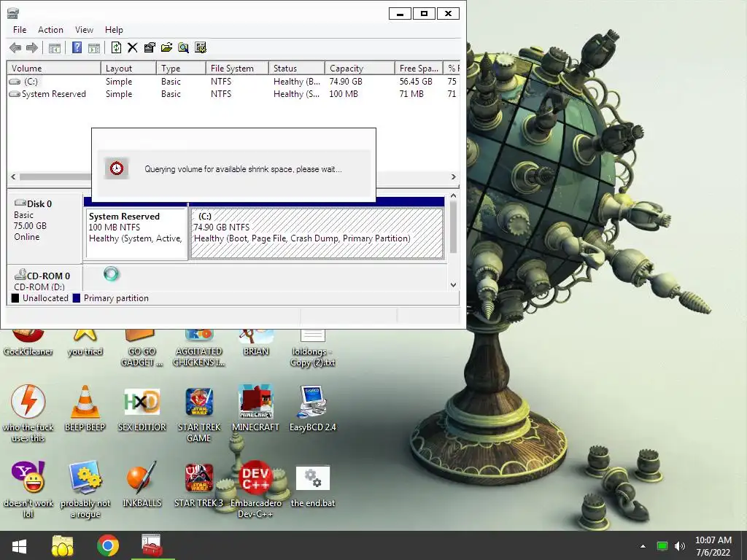Select the STAR TREK 3 desktop icon

pos(198,484)
